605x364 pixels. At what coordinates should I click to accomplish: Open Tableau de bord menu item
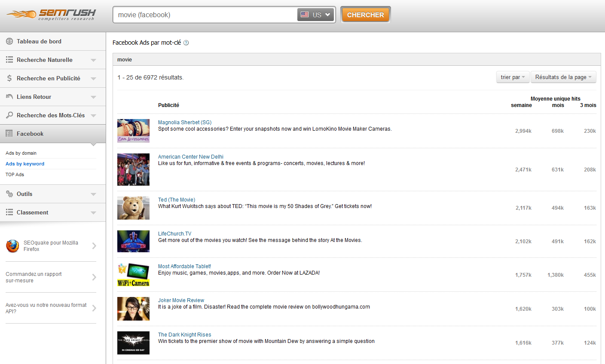[53, 41]
